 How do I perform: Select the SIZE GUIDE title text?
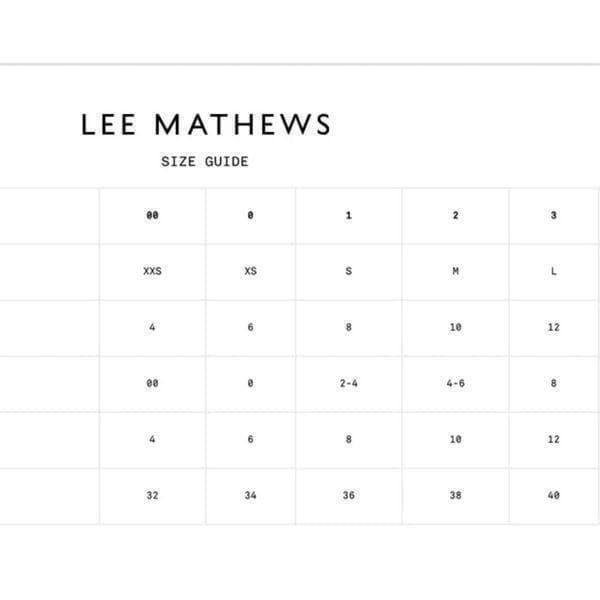pyautogui.click(x=205, y=161)
